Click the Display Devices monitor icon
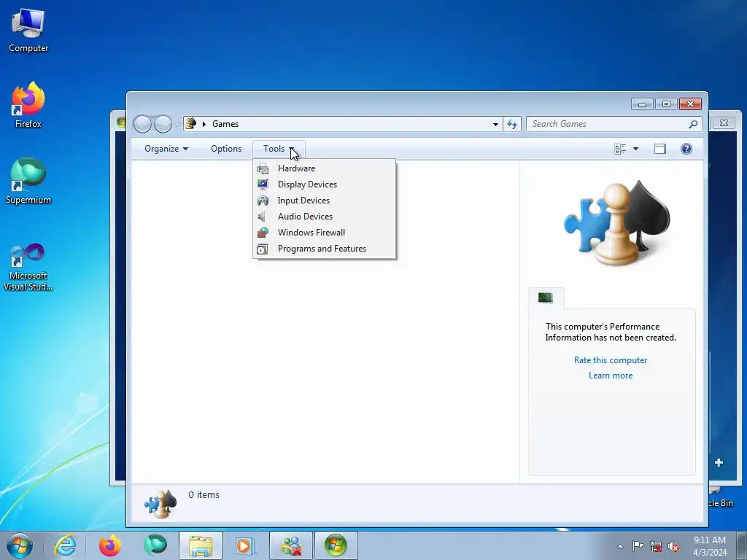Screen dimensions: 747x560 coord(263,184)
